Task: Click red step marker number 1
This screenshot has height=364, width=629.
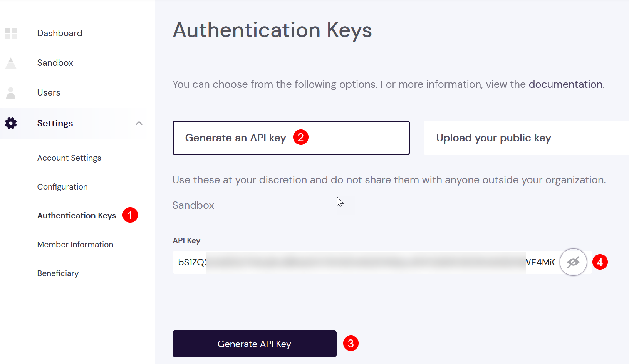Action: click(x=130, y=215)
